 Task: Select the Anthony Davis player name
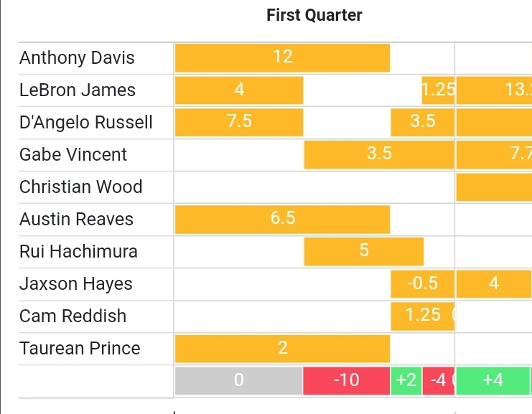(x=77, y=58)
